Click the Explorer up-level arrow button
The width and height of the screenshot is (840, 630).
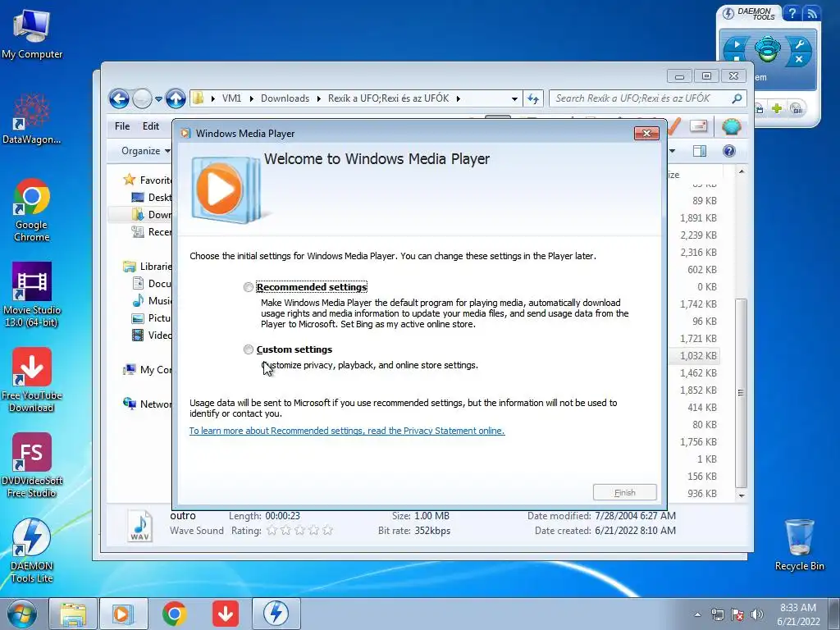pos(176,98)
